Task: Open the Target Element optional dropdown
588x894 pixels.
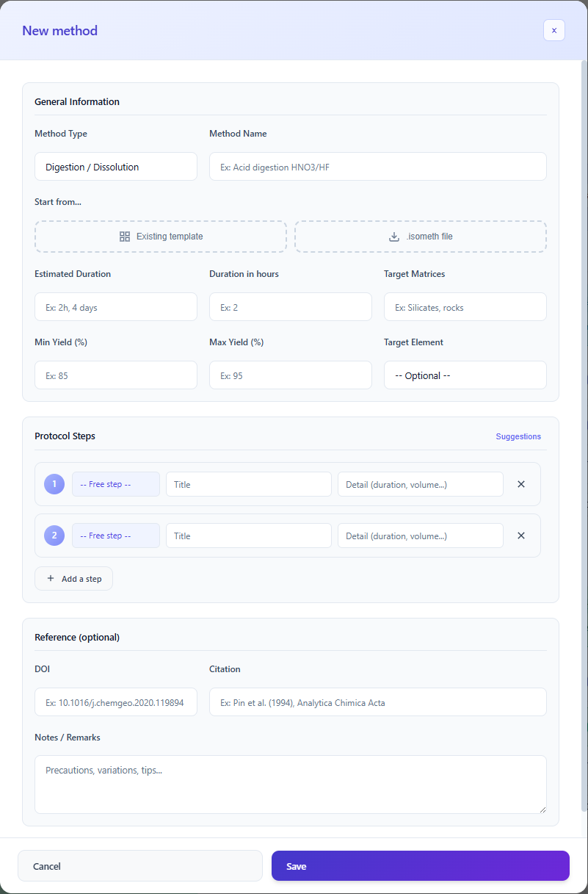Action: coord(465,375)
